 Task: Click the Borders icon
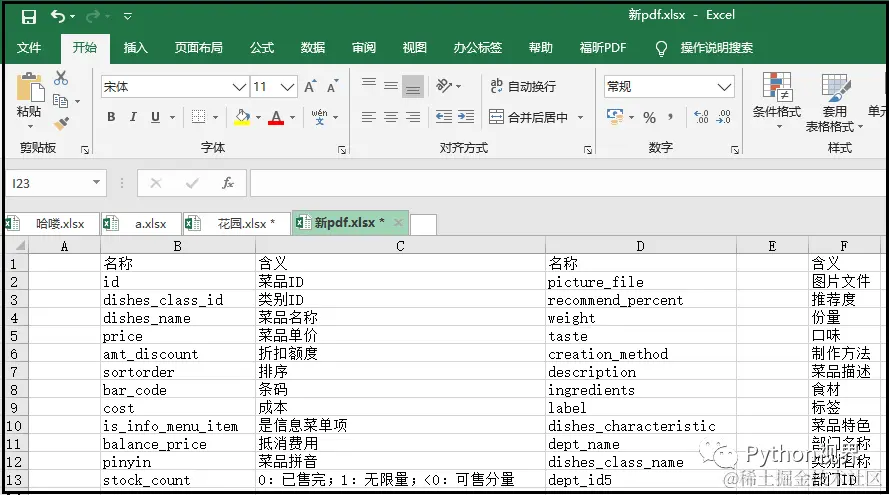[x=198, y=117]
